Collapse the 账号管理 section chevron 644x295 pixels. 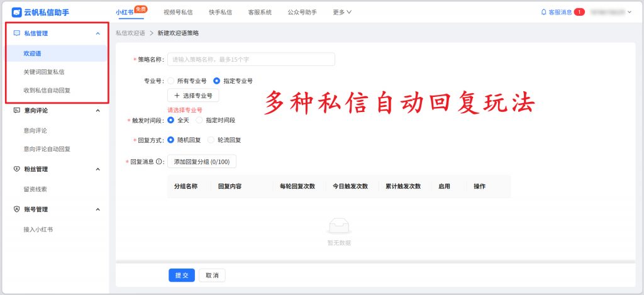click(97, 209)
